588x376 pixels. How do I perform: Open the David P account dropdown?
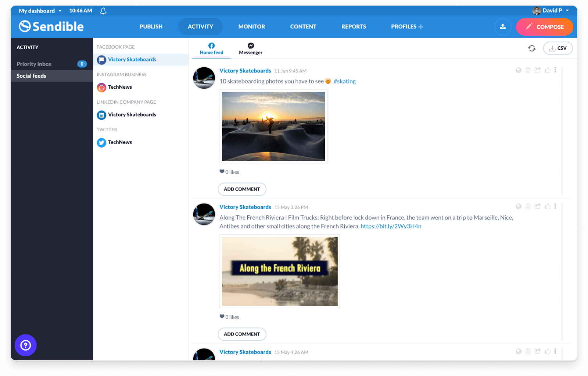(x=551, y=10)
